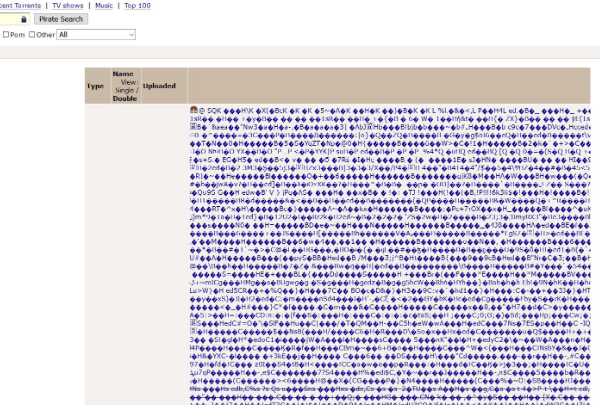Open the All category dropdown
The image size is (600, 405).
click(96, 34)
